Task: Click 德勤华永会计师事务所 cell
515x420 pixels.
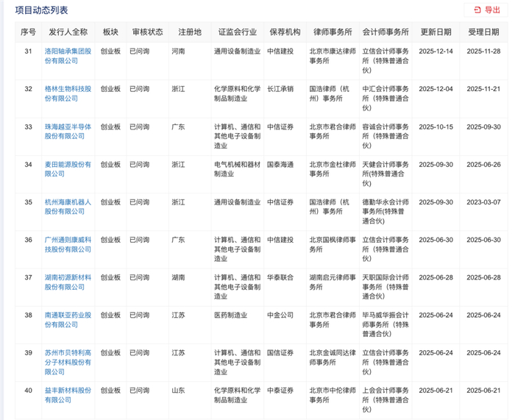Action: pos(386,212)
